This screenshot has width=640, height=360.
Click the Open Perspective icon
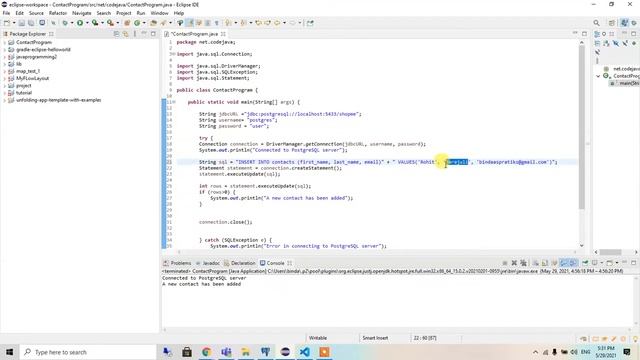612,23
